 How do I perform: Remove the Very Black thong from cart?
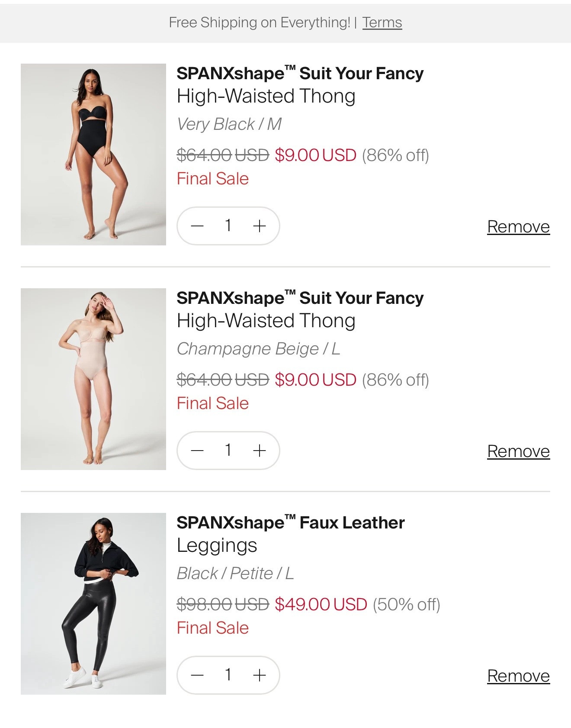tap(518, 227)
